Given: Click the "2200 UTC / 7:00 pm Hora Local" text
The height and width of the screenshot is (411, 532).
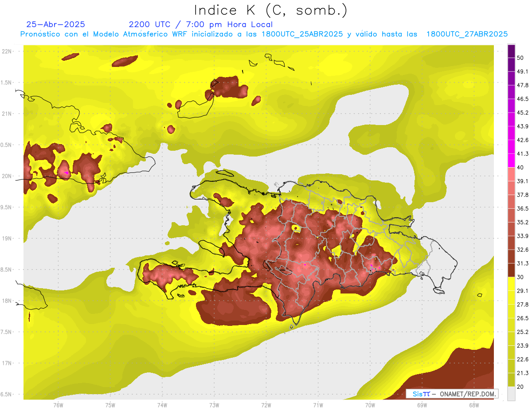Looking at the screenshot, I should (x=201, y=24).
